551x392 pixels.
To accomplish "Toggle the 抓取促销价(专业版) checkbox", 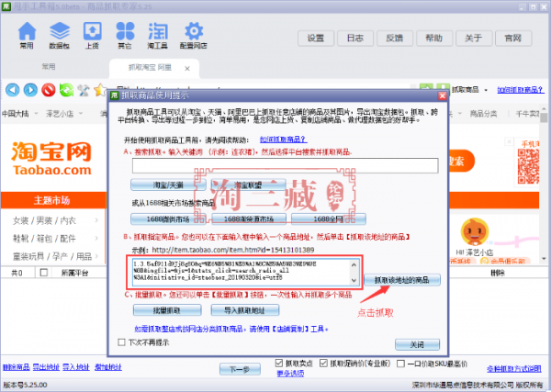I will [x=323, y=364].
